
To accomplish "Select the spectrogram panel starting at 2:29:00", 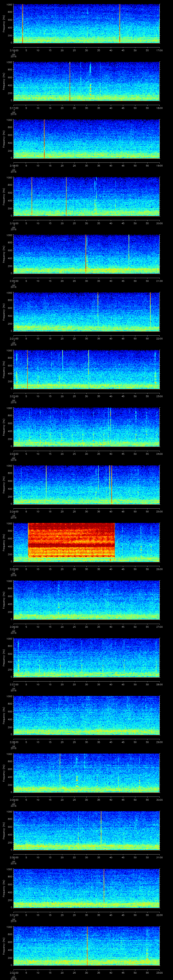I will click(86, 773).
